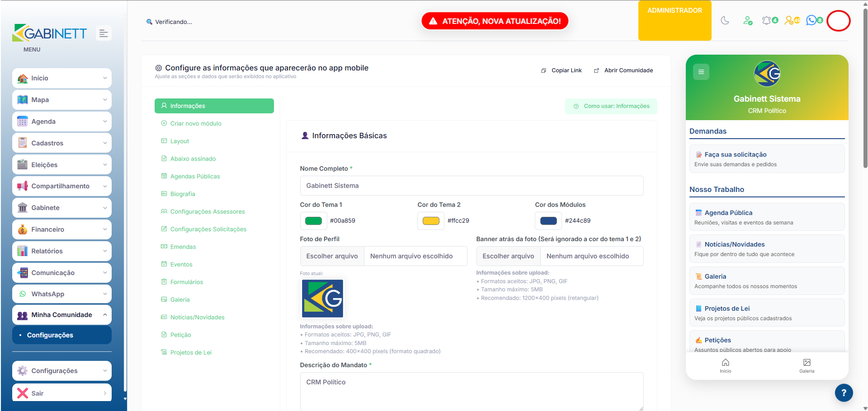Image resolution: width=868 pixels, height=411 pixels.
Task: Click Abrir Comunidade link
Action: pyautogui.click(x=623, y=70)
